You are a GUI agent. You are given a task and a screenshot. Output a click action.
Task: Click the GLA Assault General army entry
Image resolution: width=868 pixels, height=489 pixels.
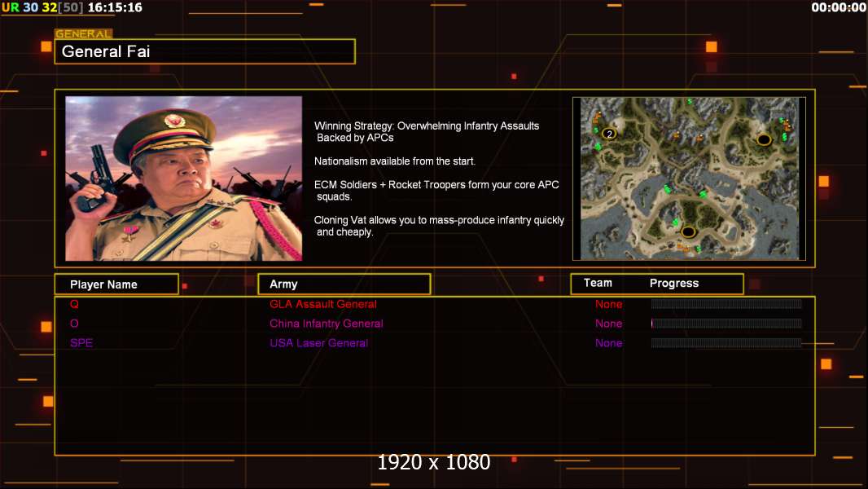[323, 304]
